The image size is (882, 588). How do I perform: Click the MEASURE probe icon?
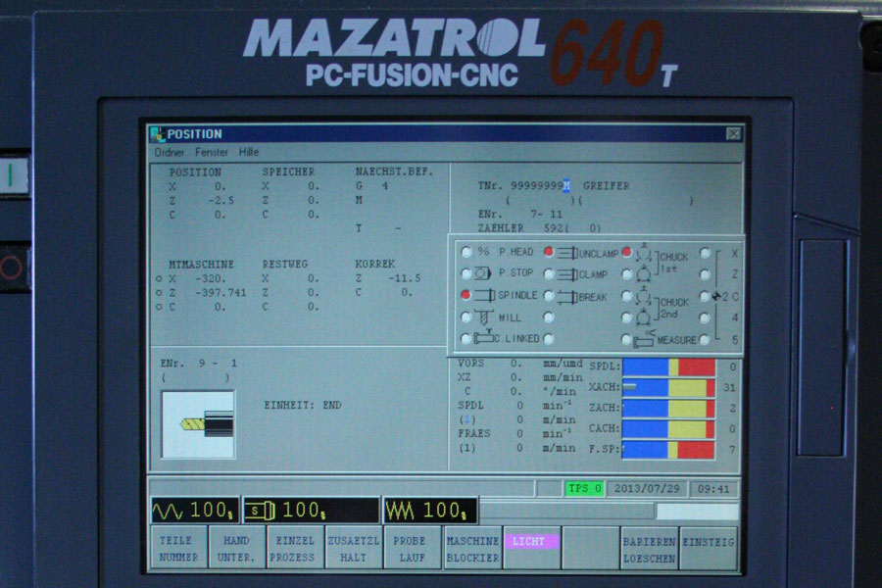click(x=644, y=340)
